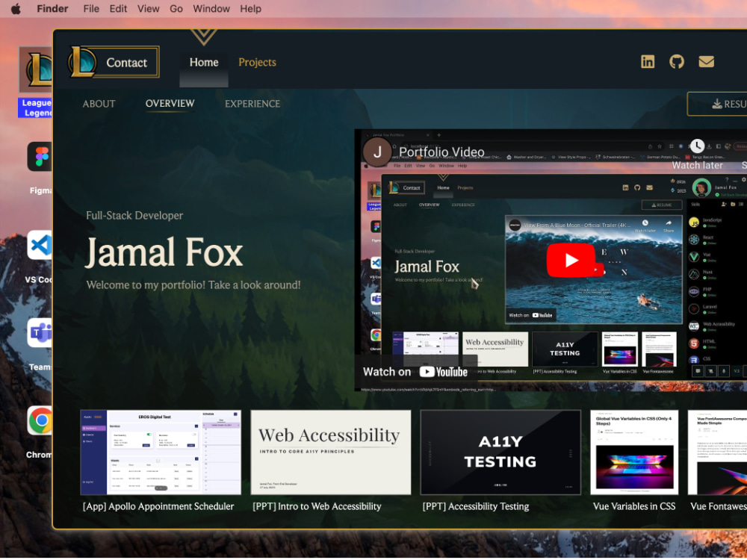
Task: Open League of Legends desktop icon
Action: tap(36, 70)
